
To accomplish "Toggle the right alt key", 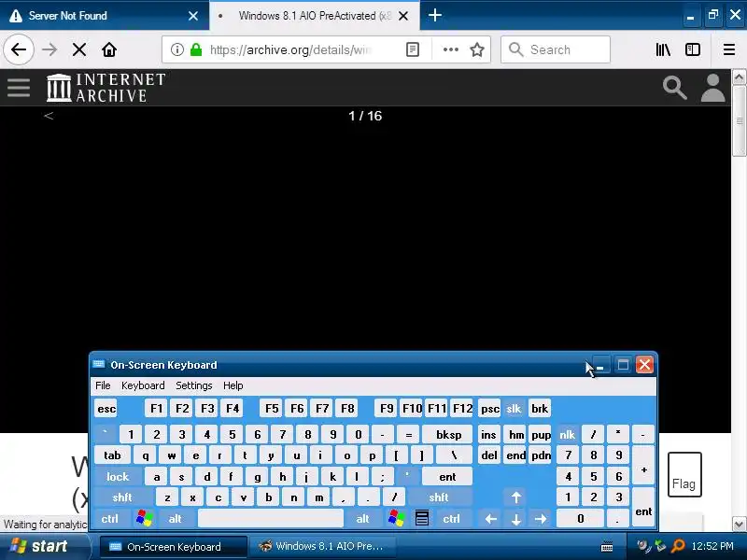I will pos(362,519).
